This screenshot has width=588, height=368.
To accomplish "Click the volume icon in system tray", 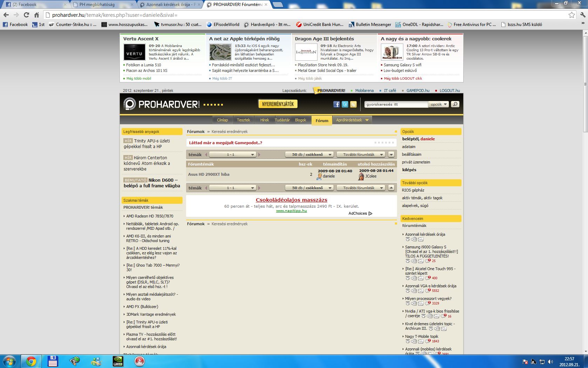I will (551, 362).
